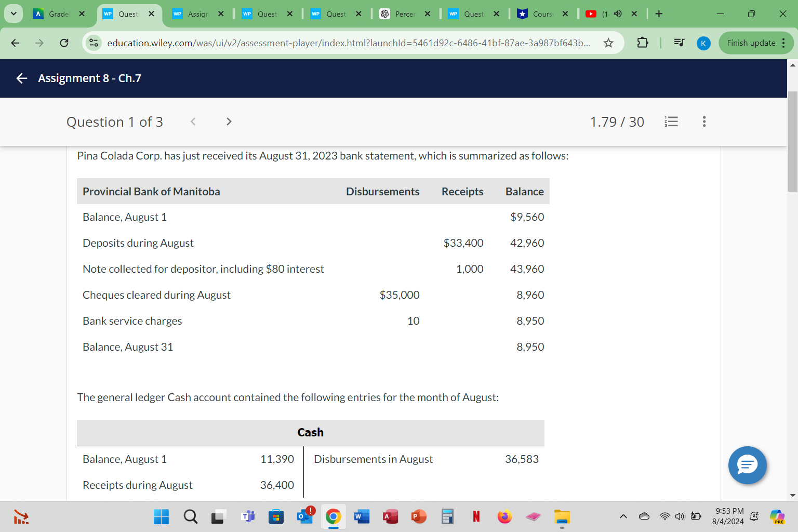
Task: Go to the next question
Action: [229, 122]
